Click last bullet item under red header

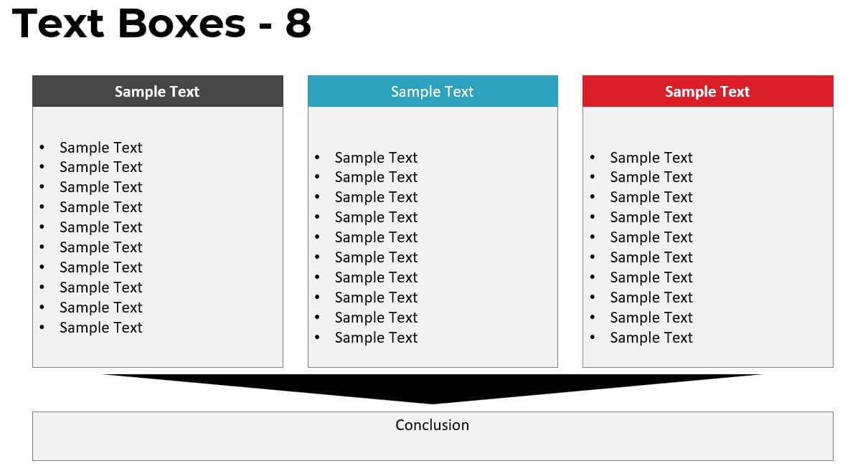click(651, 338)
